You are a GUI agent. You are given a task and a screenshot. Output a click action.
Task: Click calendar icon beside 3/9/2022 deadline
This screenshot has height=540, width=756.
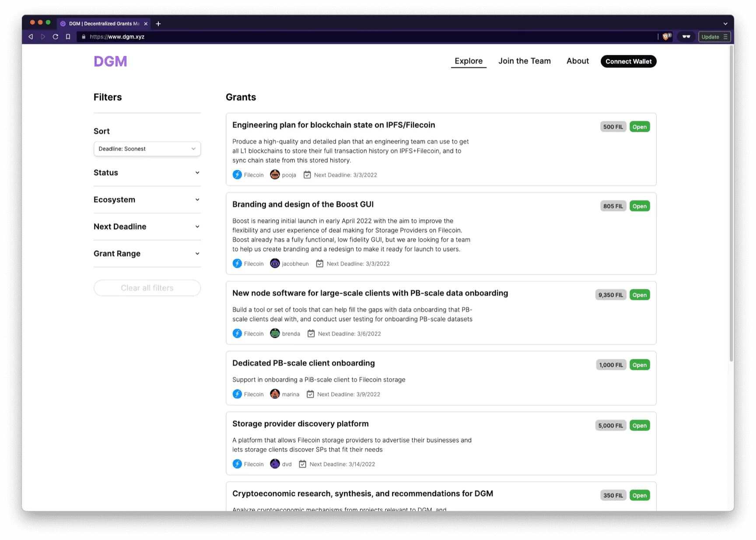coord(310,394)
